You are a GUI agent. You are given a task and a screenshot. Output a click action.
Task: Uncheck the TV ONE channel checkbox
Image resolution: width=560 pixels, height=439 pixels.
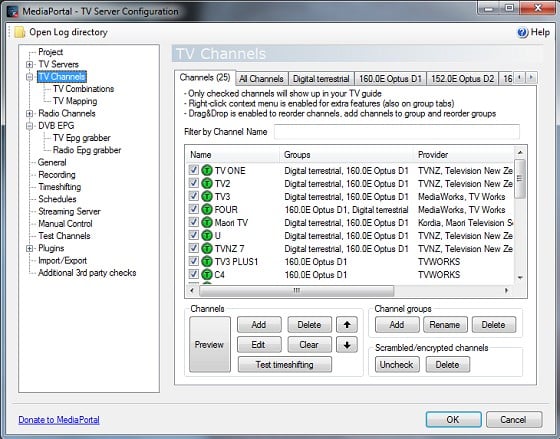(x=194, y=170)
